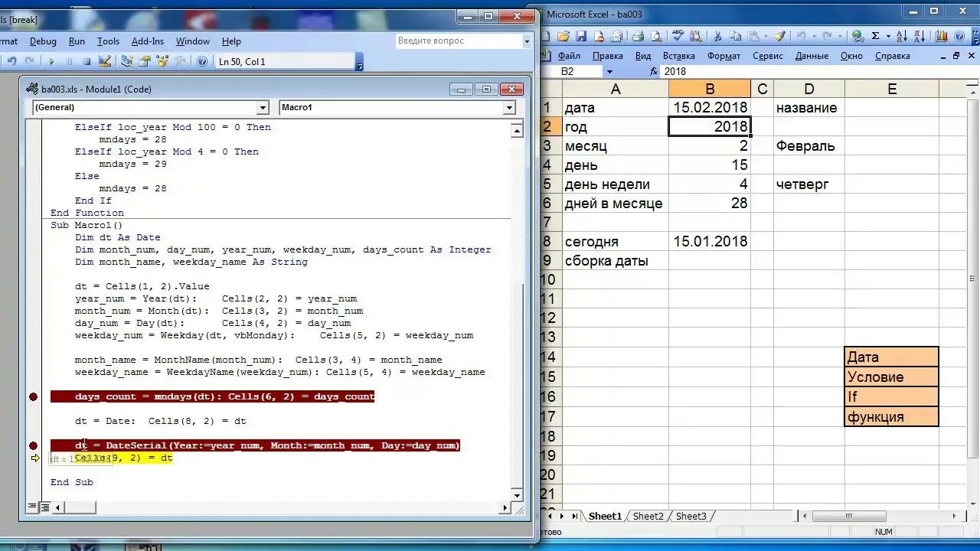This screenshot has height=551, width=980.
Task: Click column B header in Excel
Action: tap(710, 89)
